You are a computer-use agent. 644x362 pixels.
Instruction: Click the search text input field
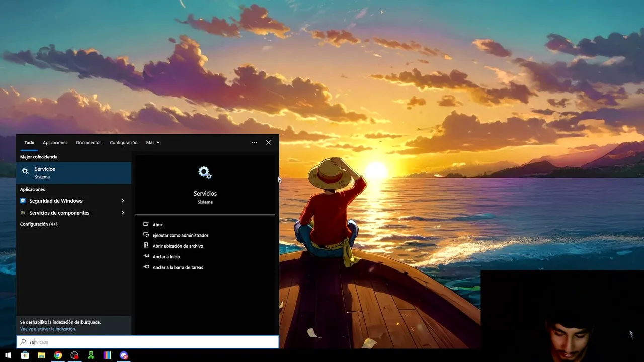pos(147,342)
